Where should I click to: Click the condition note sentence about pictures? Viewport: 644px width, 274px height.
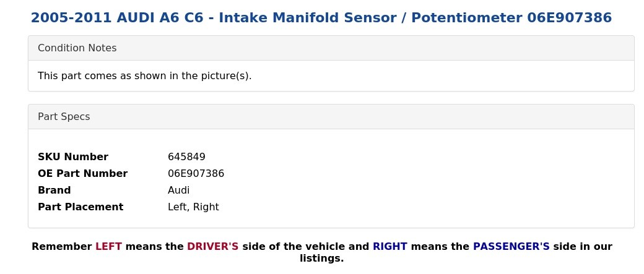144,76
